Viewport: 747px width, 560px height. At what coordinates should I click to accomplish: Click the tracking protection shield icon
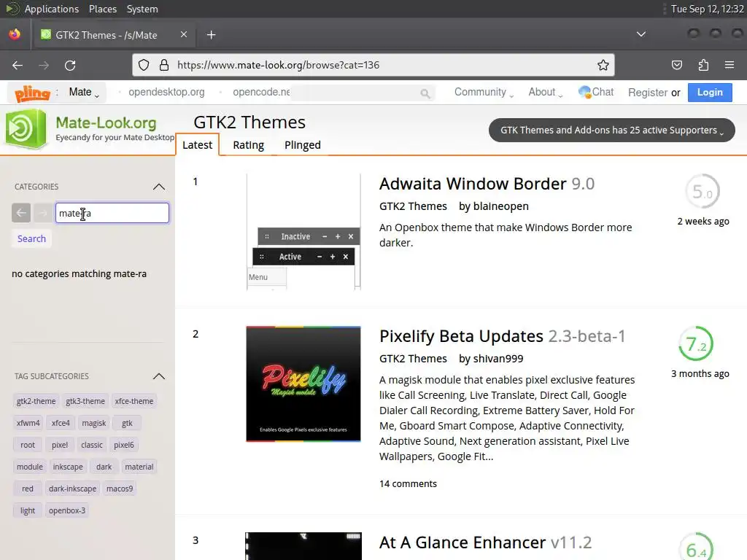pyautogui.click(x=144, y=65)
